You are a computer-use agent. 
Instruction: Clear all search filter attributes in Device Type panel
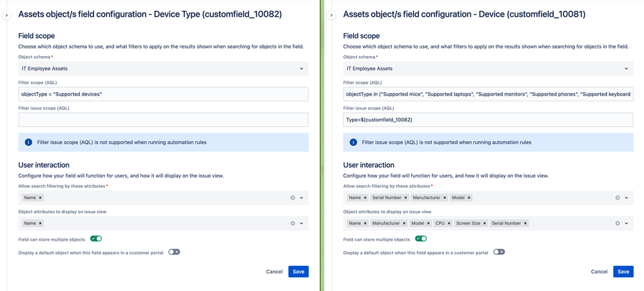click(293, 197)
